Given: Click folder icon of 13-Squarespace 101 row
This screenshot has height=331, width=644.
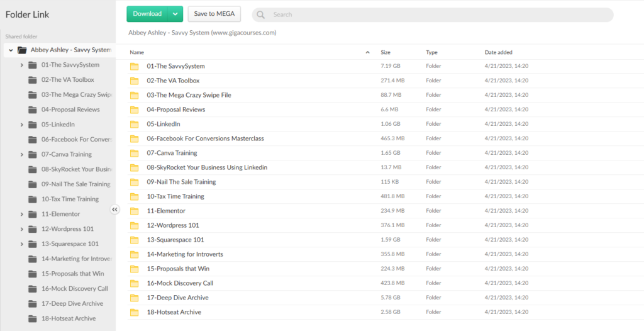Looking at the screenshot, I should [134, 240].
